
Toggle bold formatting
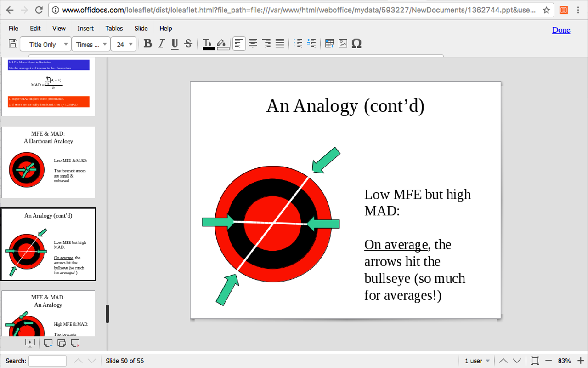click(x=147, y=44)
